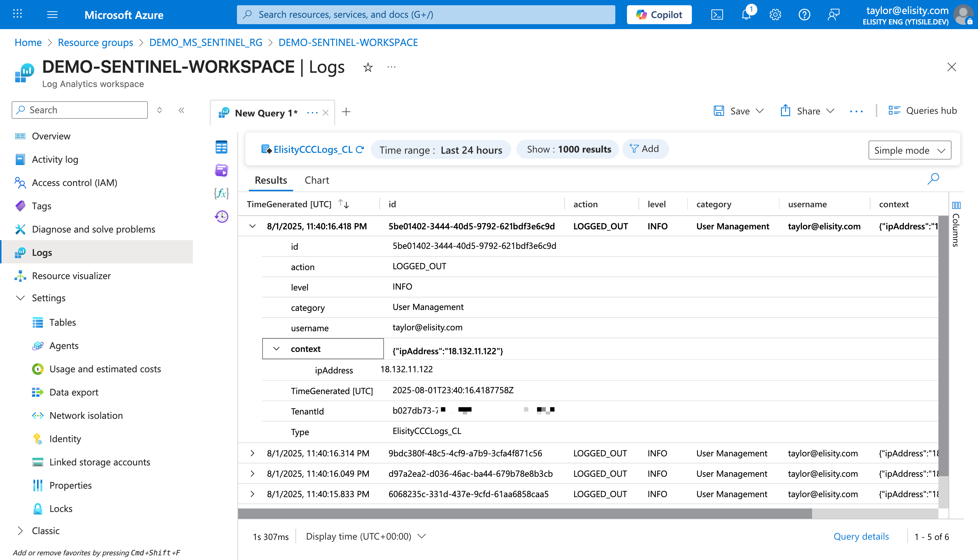The width and height of the screenshot is (978, 560).
Task: Open the toolbar overflow ellipsis after Share
Action: pos(856,111)
